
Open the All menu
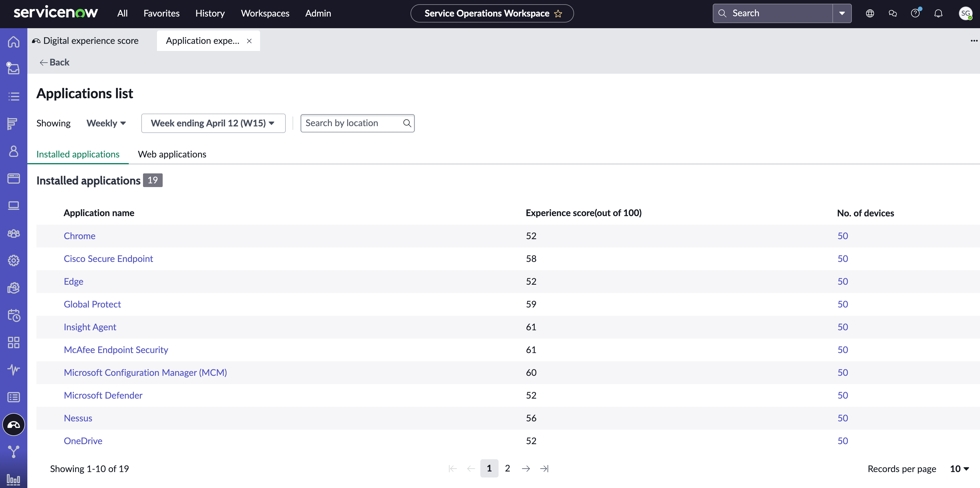[122, 13]
